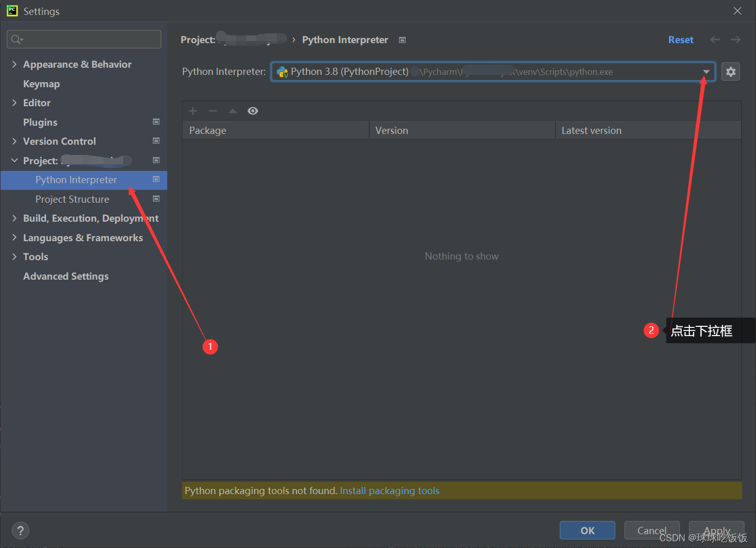Expand Build, Execution, Deployment section
The height and width of the screenshot is (548, 756).
click(14, 218)
